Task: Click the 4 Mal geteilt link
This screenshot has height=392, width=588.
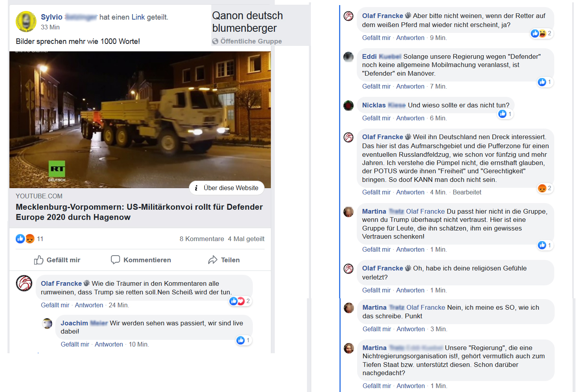Action: (246, 239)
